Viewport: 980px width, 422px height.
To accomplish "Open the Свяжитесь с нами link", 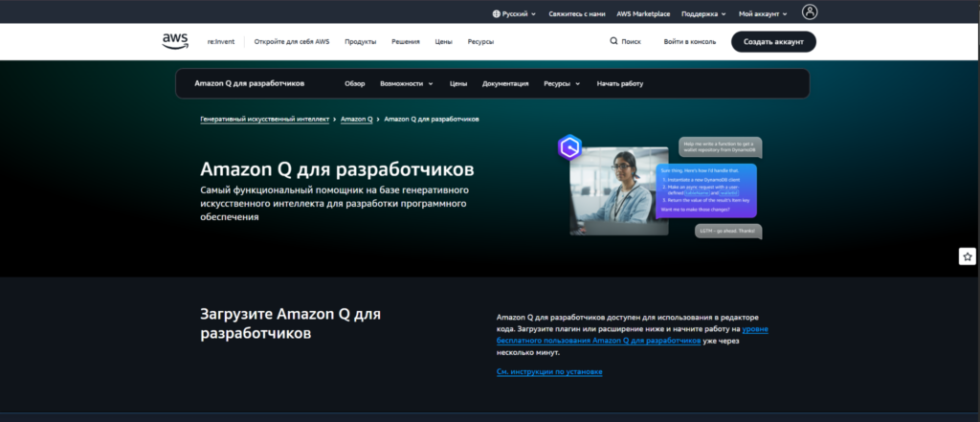I will click(577, 13).
